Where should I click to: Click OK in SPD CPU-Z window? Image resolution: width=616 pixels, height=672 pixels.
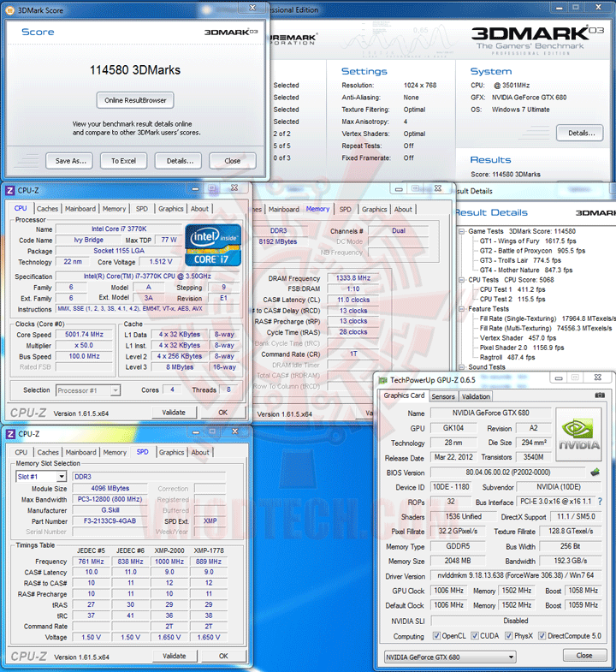pos(223,656)
